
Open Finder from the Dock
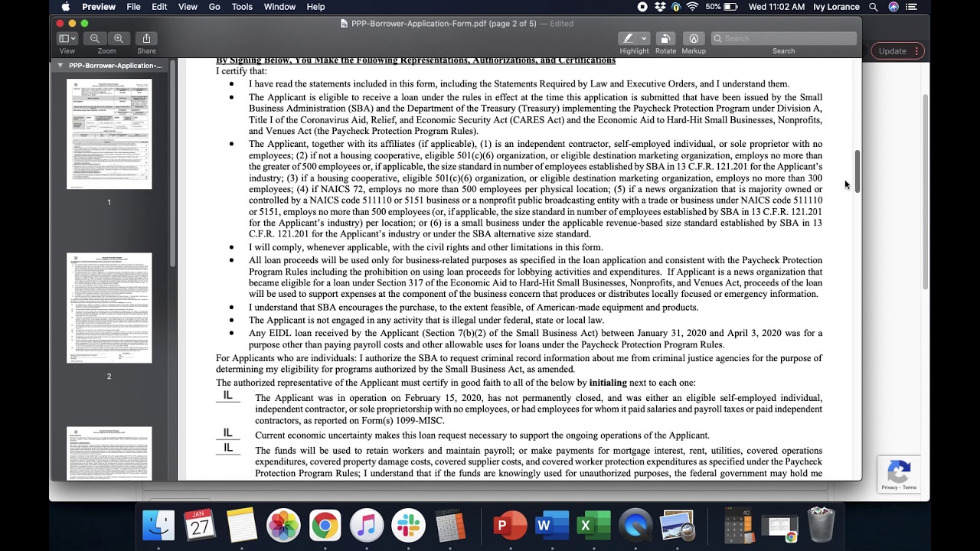click(158, 526)
